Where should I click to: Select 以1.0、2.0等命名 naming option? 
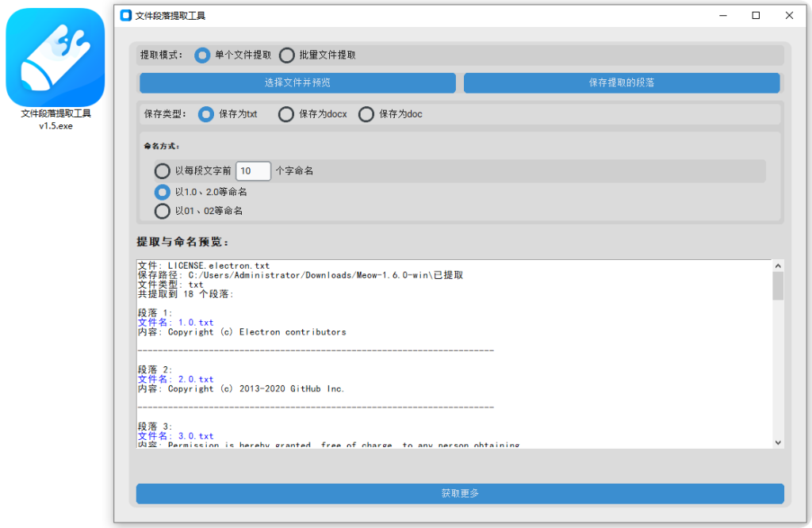coord(163,192)
